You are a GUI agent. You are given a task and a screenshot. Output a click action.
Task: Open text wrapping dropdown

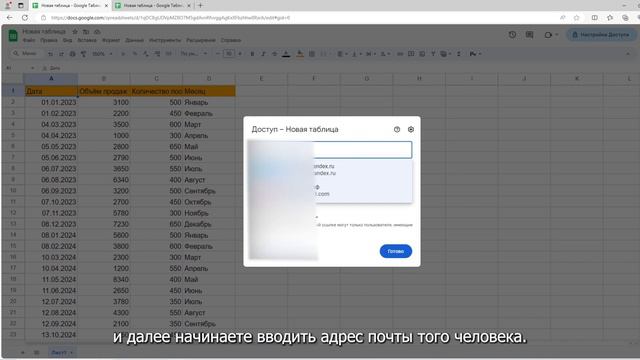(370, 54)
